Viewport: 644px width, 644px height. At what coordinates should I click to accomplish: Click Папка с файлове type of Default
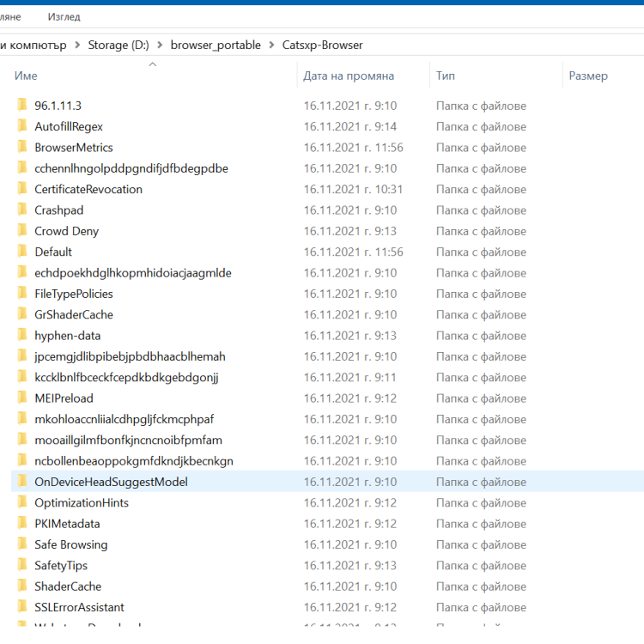pos(481,252)
